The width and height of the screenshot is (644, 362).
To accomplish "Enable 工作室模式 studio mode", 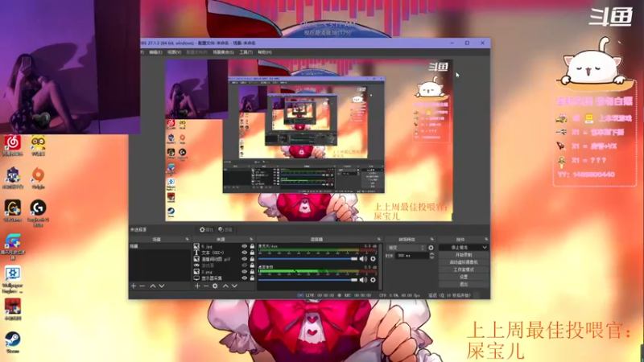I will pyautogui.click(x=464, y=269).
